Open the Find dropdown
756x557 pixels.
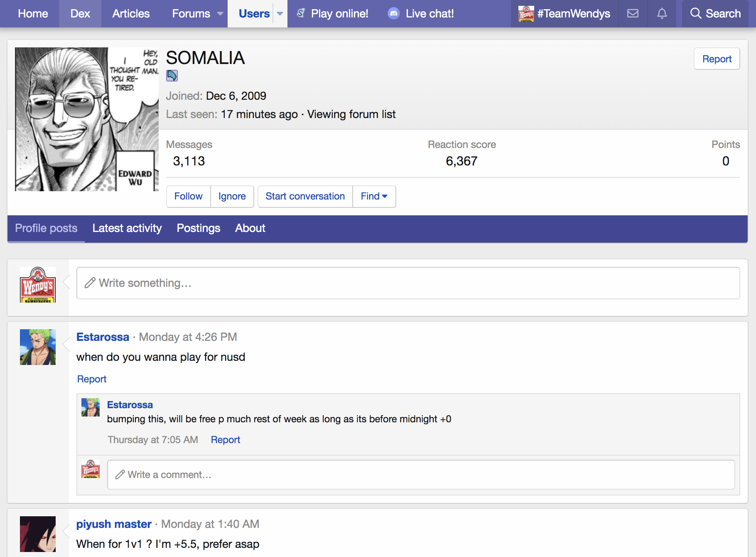click(374, 196)
